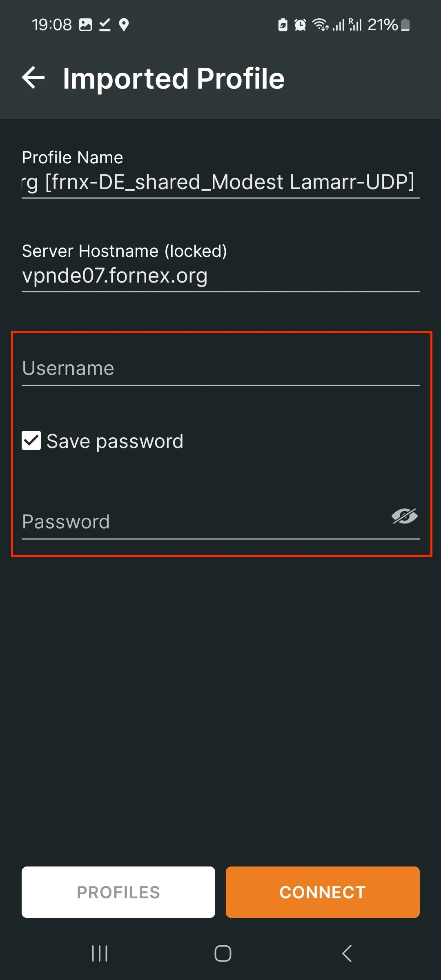
Task: Open Android recent apps button
Action: tap(100, 953)
